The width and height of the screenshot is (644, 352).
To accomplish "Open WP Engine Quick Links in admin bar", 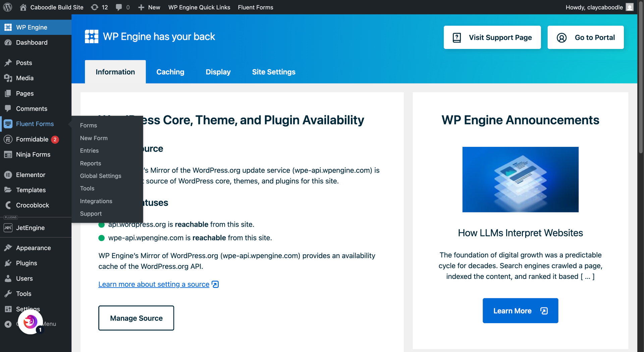I will [x=199, y=7].
